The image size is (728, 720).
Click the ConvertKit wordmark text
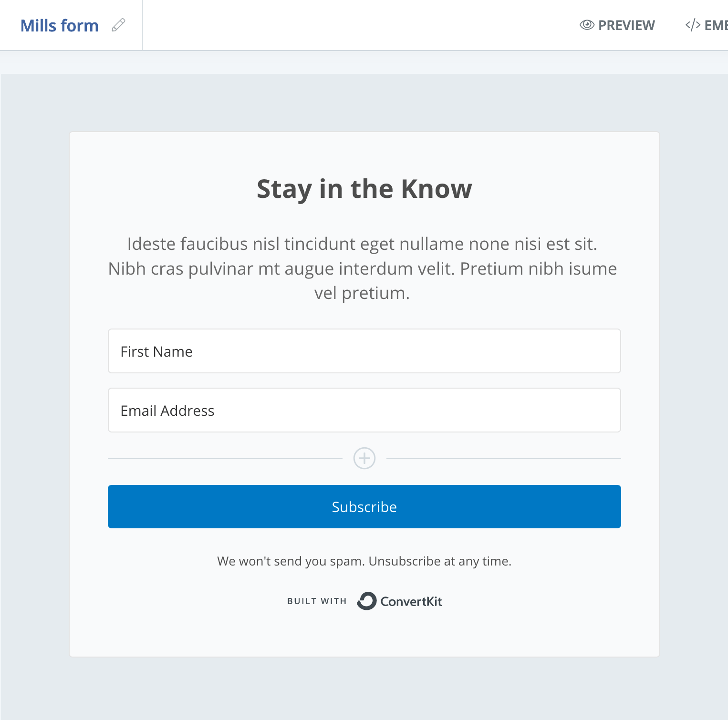(411, 601)
